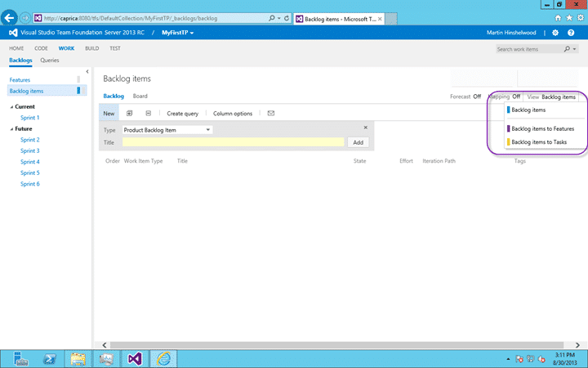The height and width of the screenshot is (368, 588).
Task: Go to the TEST hub
Action: pyautogui.click(x=115, y=48)
